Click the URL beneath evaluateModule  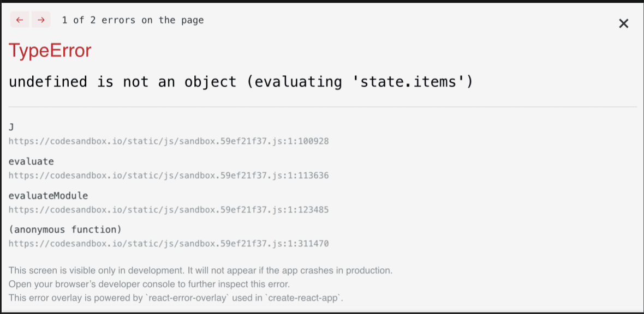(168, 209)
